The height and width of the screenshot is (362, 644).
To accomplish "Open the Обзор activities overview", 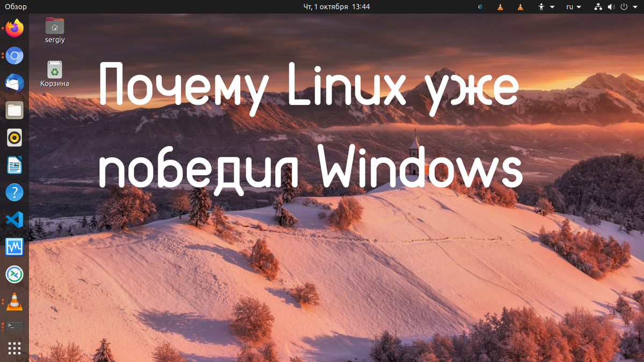I will (x=16, y=7).
